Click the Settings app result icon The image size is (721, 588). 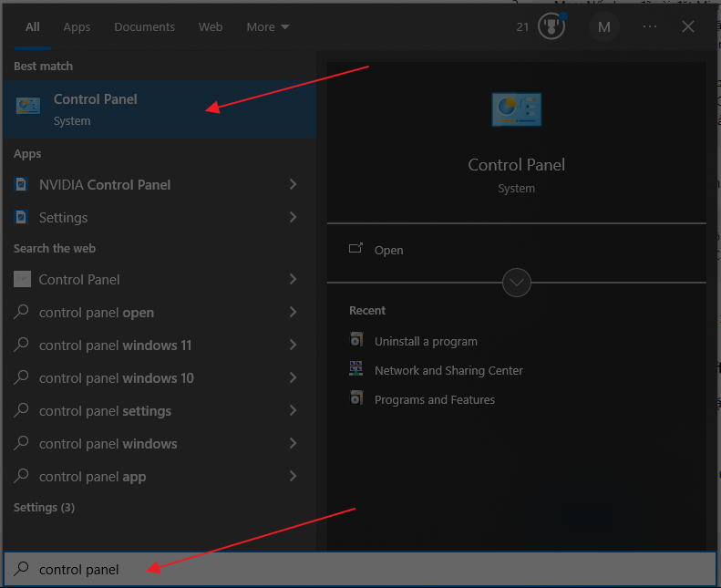[x=21, y=217]
